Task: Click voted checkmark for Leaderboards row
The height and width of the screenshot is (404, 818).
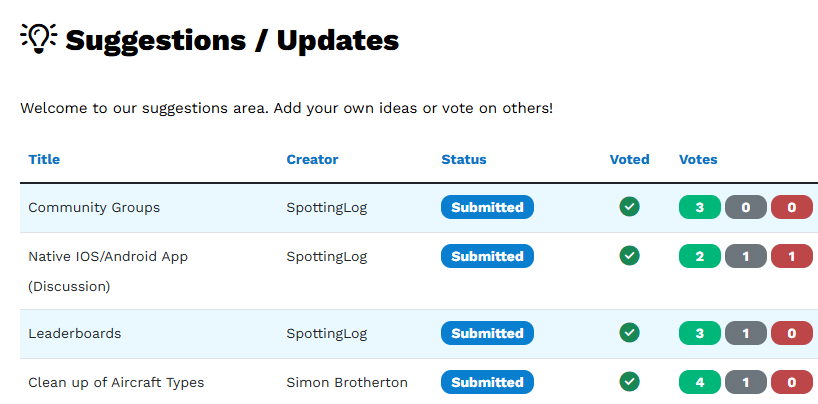Action: (629, 332)
